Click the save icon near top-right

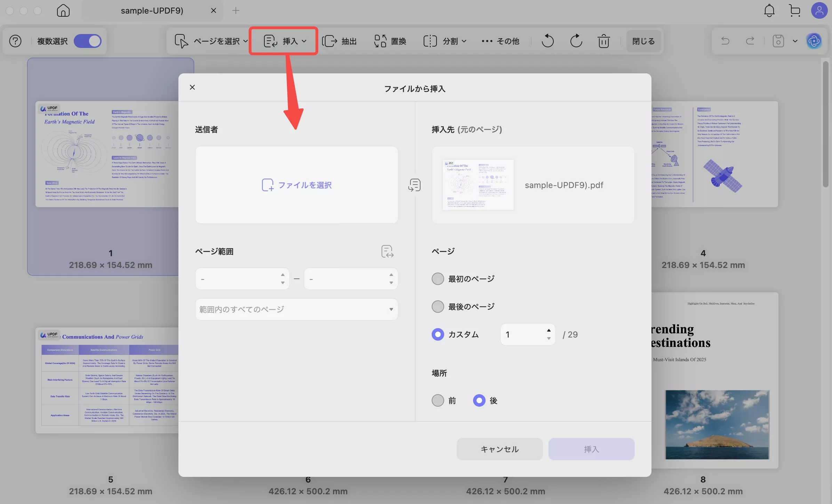[x=777, y=41]
